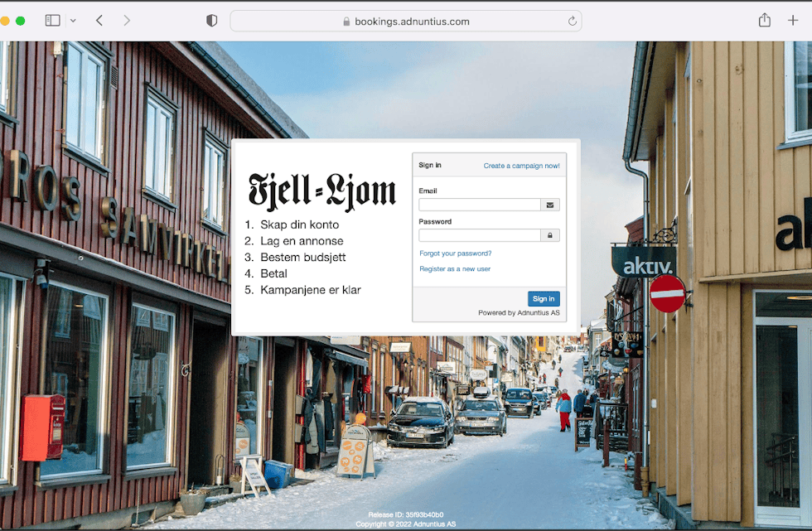Click inside the Password input field
The height and width of the screenshot is (531, 812).
[x=480, y=235]
